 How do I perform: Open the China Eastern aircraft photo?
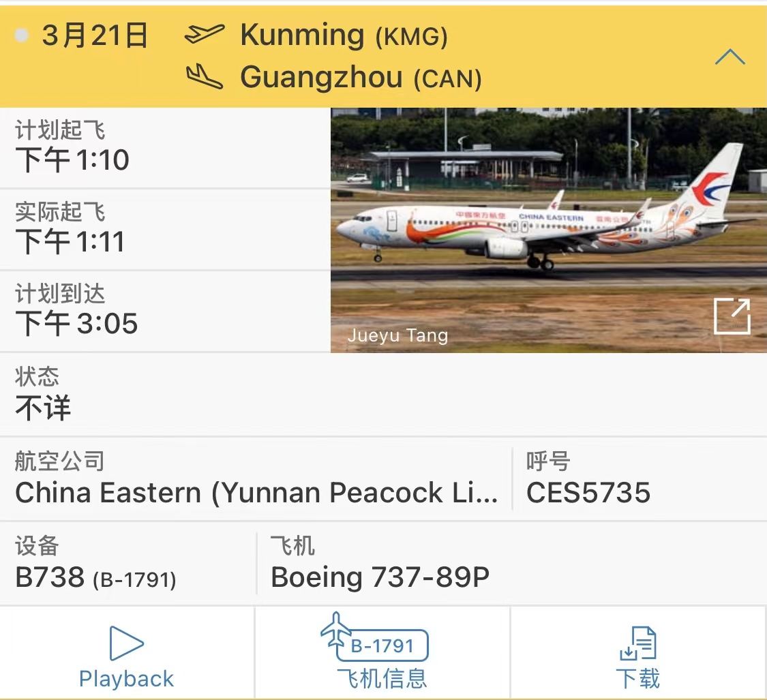coord(548,230)
